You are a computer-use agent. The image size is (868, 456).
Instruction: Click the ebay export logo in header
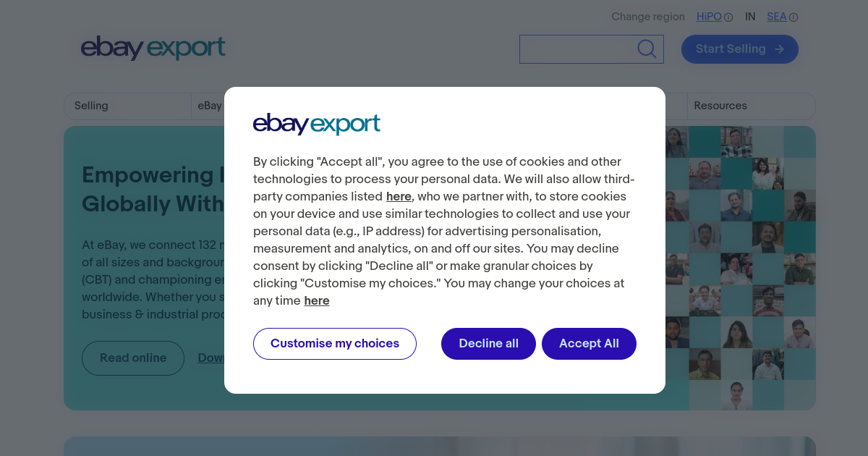click(x=153, y=48)
